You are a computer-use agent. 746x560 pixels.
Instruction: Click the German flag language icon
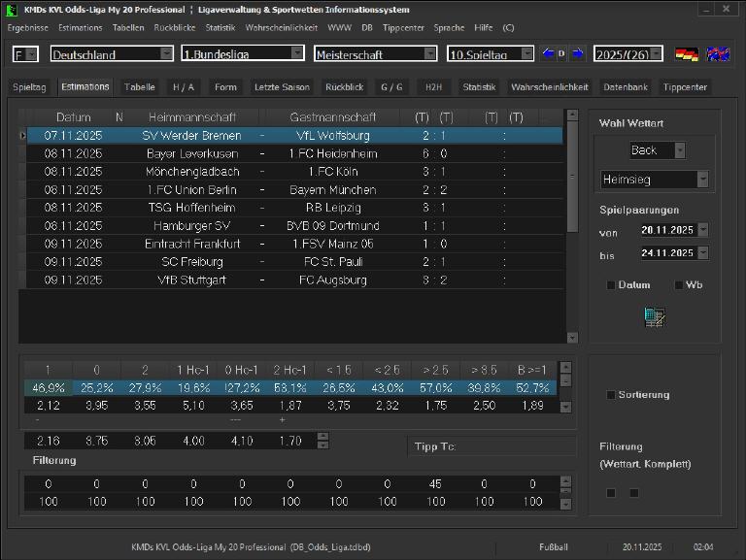tap(687, 54)
